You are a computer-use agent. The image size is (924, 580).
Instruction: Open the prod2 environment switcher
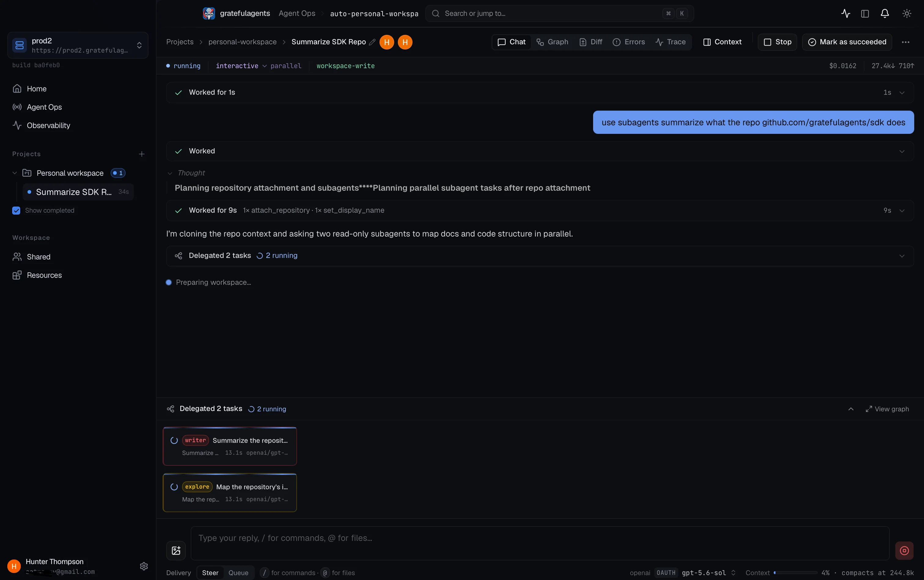(x=78, y=45)
